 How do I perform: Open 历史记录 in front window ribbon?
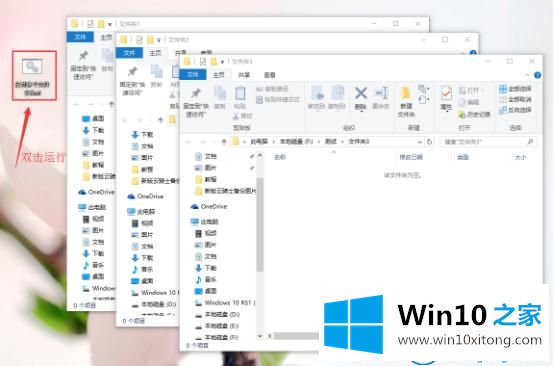pos(474,114)
